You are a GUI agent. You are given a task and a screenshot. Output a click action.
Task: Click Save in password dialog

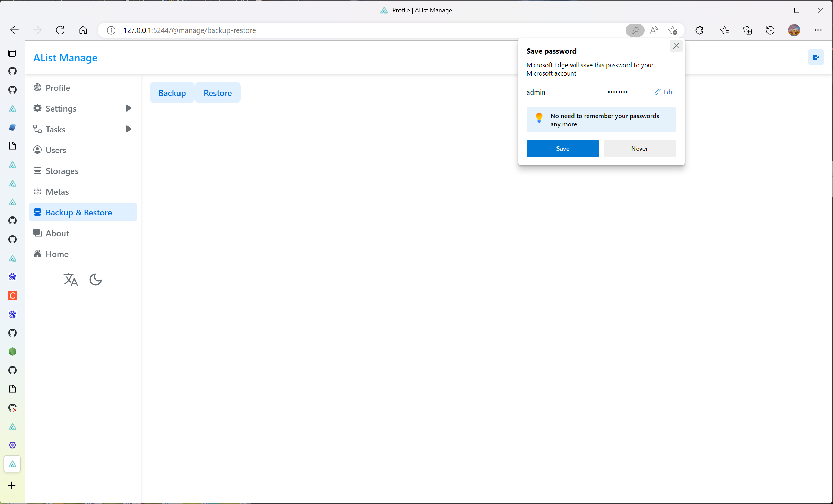(x=563, y=149)
